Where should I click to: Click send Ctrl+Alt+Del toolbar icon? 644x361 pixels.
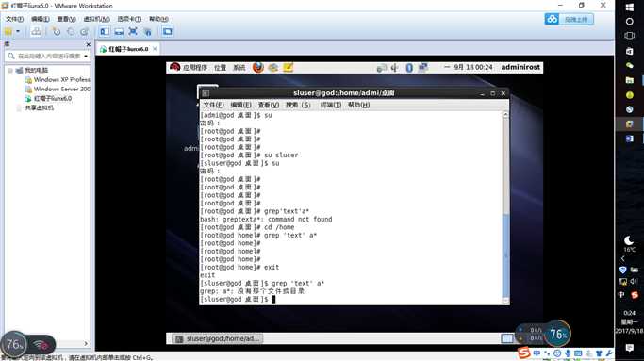(x=36, y=31)
